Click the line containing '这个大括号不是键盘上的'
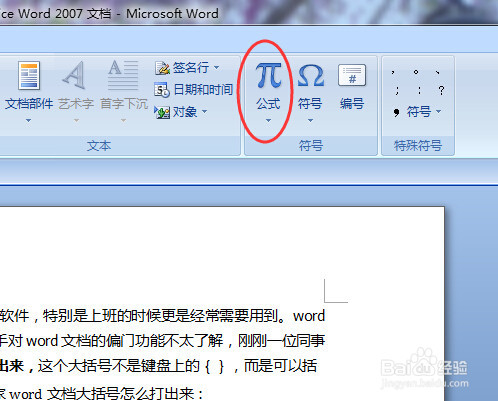 pyautogui.click(x=158, y=366)
